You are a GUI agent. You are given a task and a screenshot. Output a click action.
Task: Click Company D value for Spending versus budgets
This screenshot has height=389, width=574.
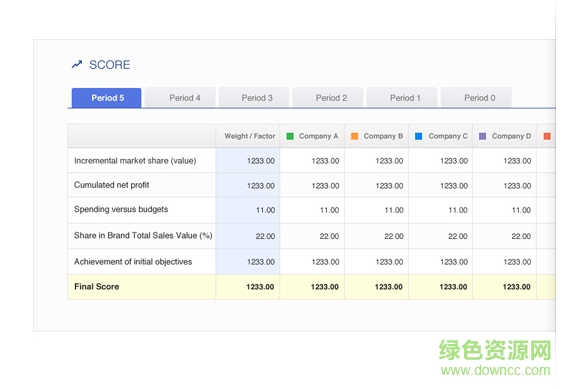click(521, 210)
